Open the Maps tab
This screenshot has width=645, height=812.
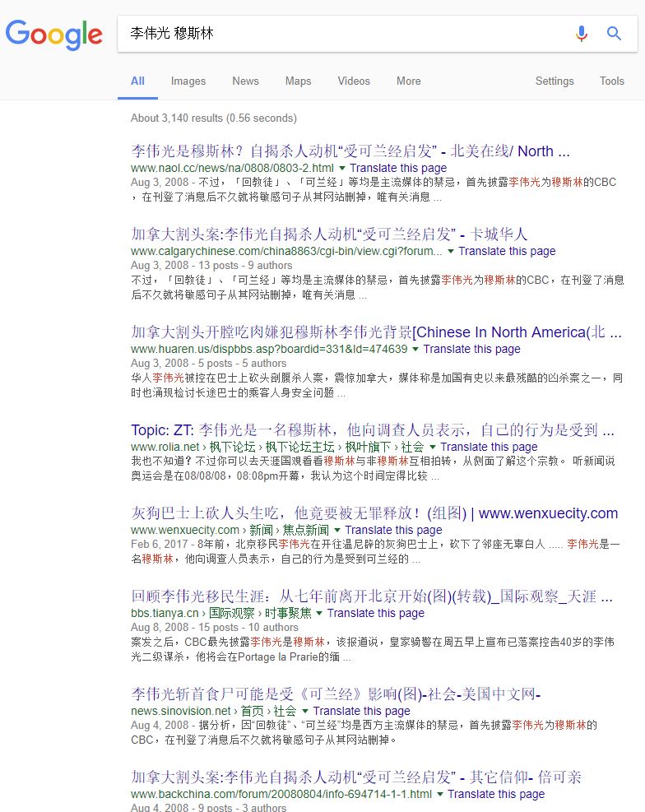tap(298, 81)
